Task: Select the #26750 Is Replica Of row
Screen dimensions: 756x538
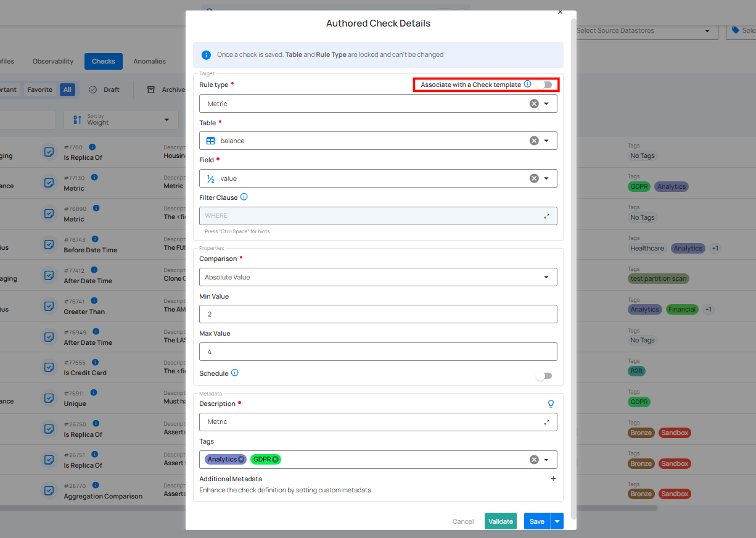Action: click(92, 429)
